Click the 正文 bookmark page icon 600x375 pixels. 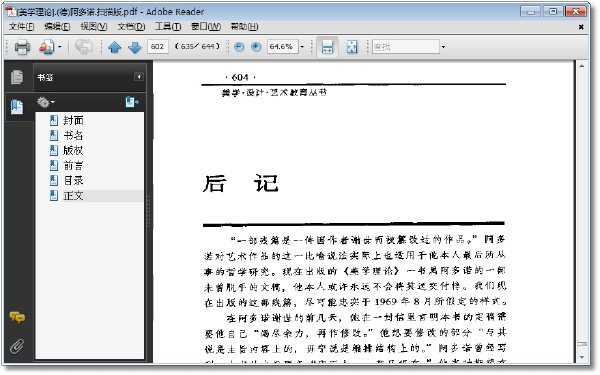point(54,196)
